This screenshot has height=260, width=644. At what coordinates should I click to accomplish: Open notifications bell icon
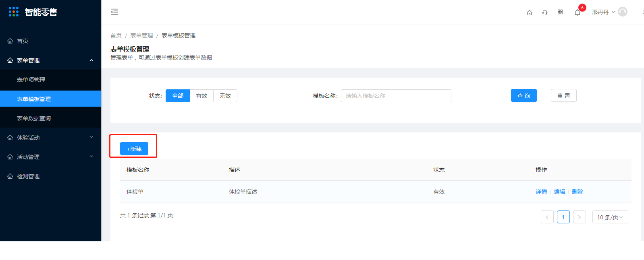(578, 12)
